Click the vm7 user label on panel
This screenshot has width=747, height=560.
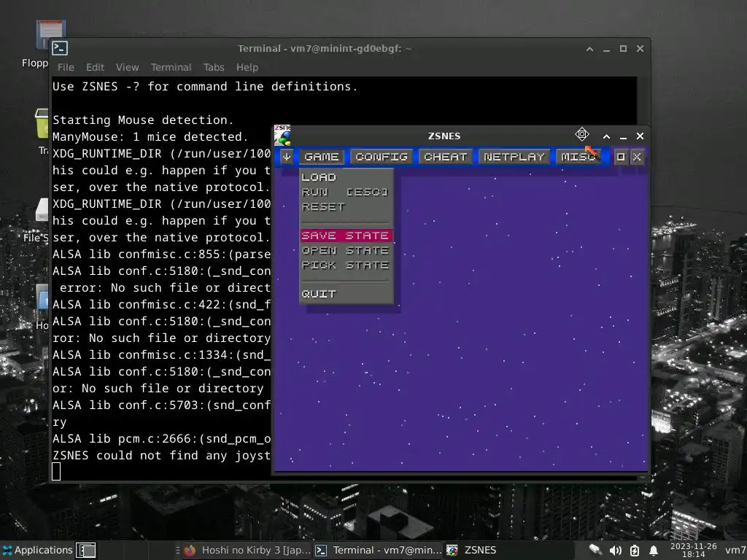click(x=735, y=551)
